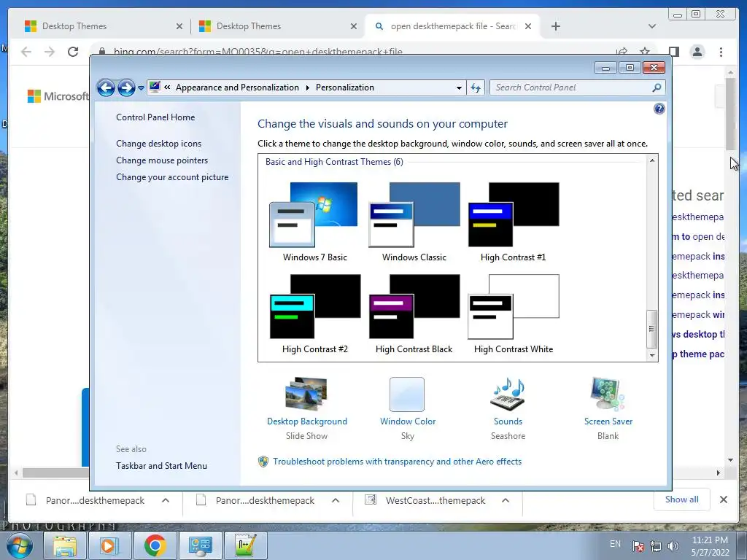Open the Windows Start menu

tap(20, 545)
